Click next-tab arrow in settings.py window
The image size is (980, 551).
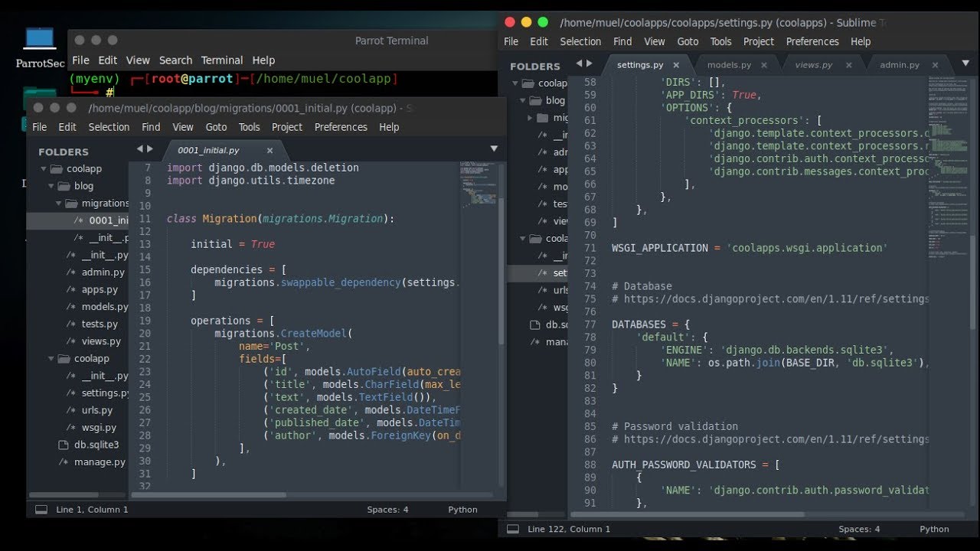tap(590, 64)
